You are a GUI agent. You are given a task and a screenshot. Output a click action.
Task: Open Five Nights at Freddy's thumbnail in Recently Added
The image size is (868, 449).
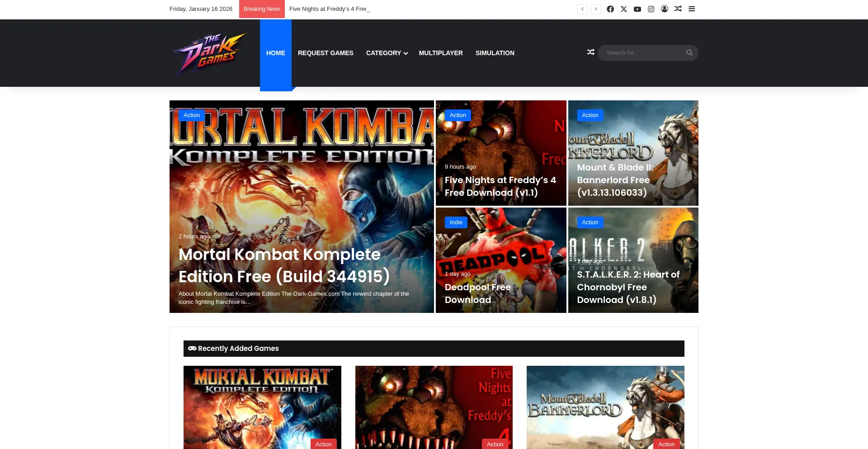(x=434, y=407)
